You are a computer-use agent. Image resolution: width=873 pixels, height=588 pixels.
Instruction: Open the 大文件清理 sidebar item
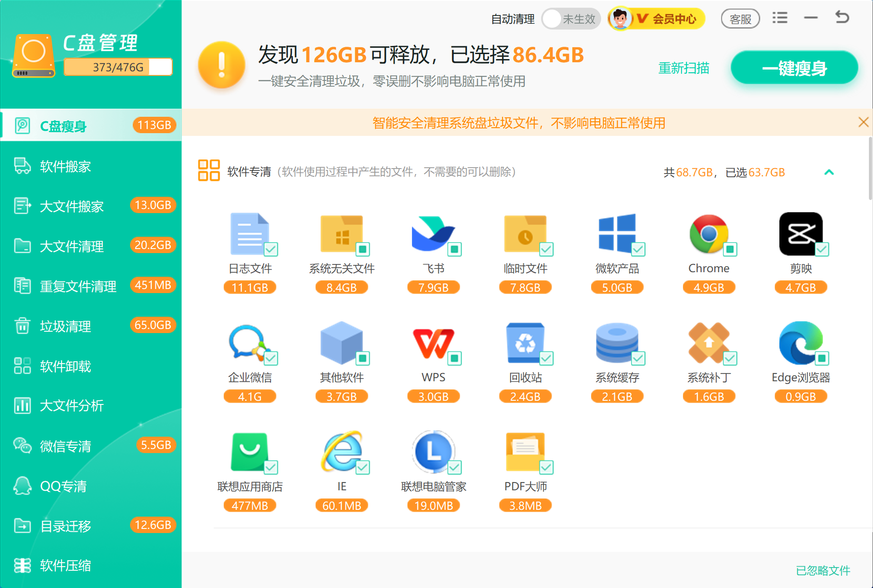[x=91, y=246]
